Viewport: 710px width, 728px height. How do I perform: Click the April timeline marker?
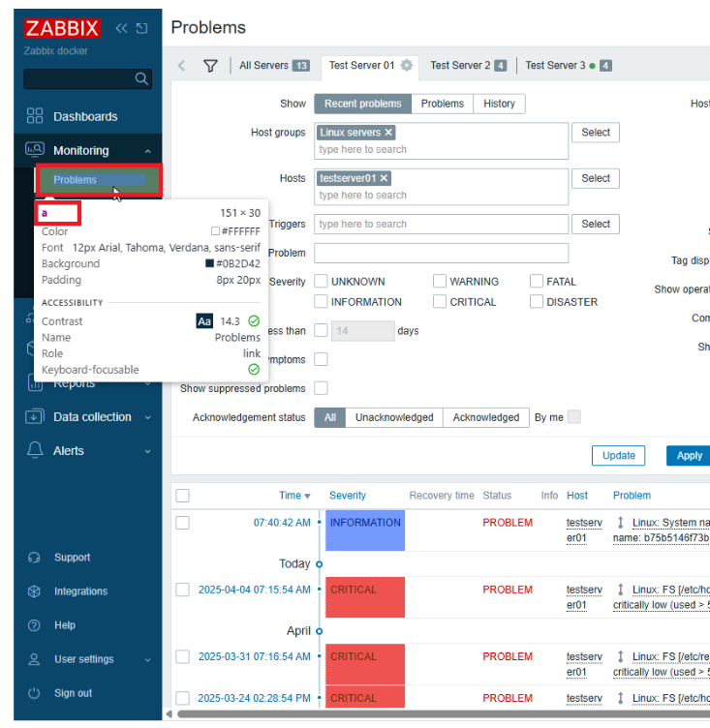coord(320,631)
